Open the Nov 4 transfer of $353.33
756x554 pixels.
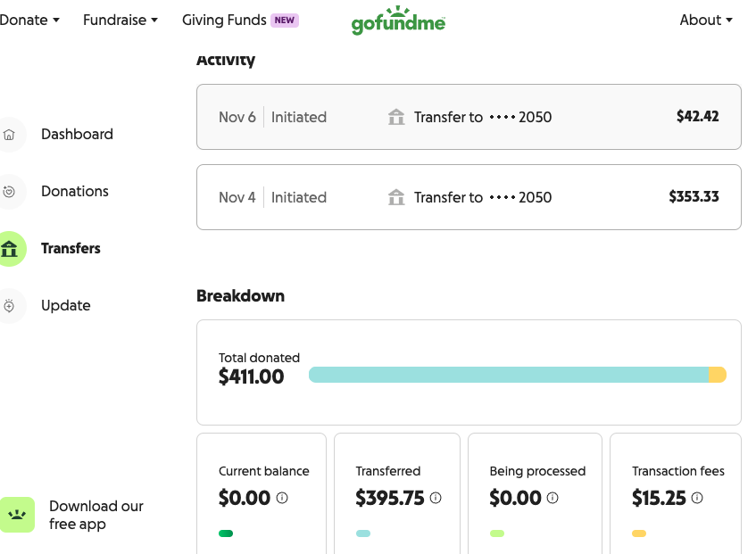469,197
